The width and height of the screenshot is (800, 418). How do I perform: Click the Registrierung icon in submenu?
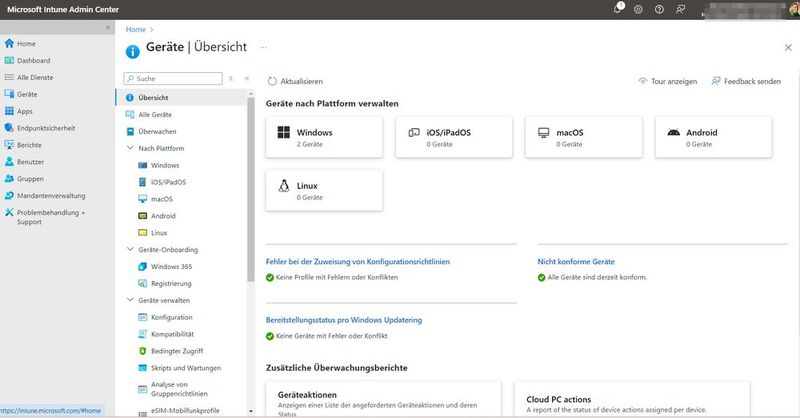142,283
